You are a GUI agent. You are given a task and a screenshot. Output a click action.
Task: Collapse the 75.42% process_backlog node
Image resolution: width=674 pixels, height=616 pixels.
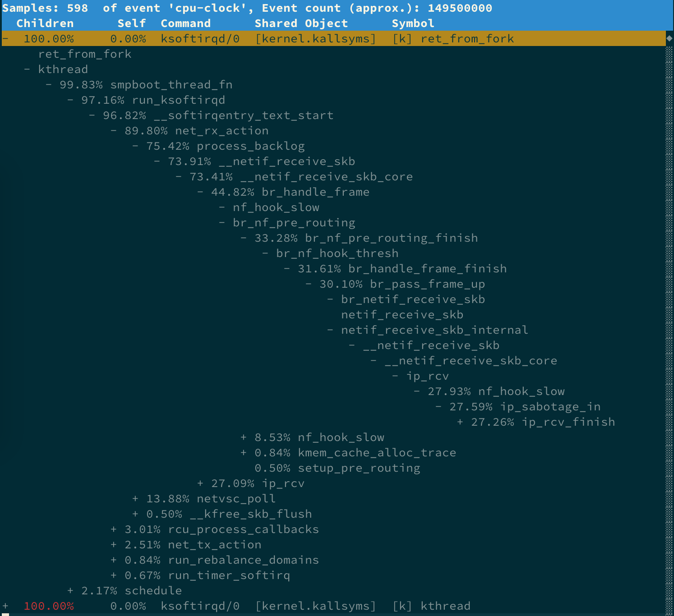pyautogui.click(x=135, y=146)
